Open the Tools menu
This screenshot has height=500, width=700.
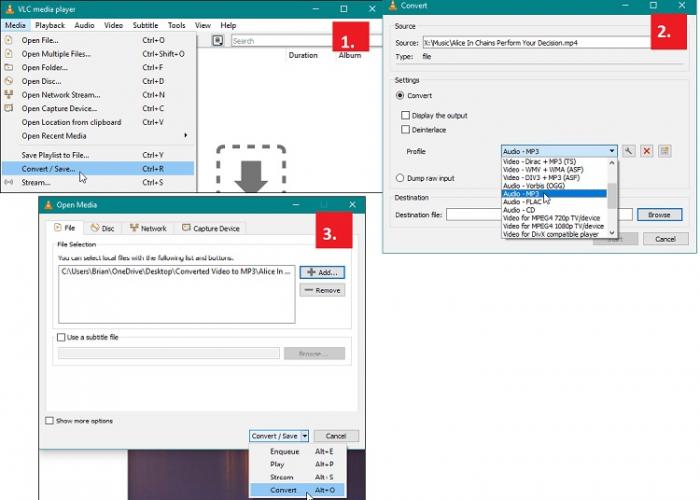[x=176, y=25]
